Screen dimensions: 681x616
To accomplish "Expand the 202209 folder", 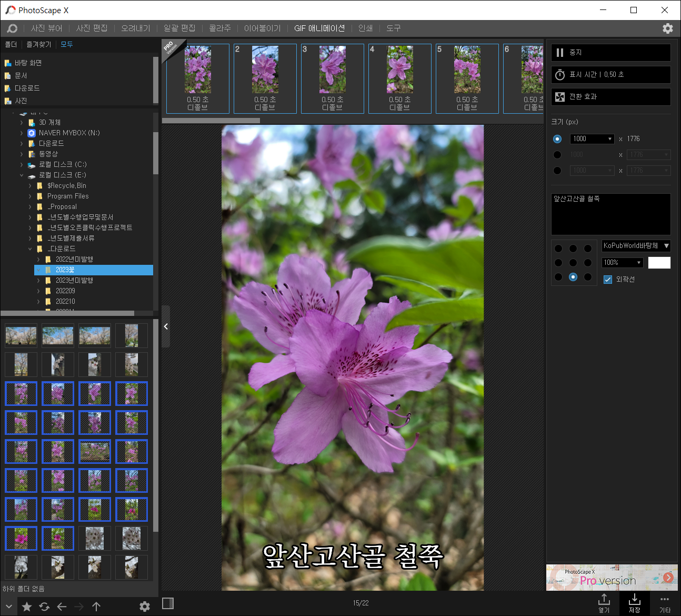I will click(x=38, y=291).
